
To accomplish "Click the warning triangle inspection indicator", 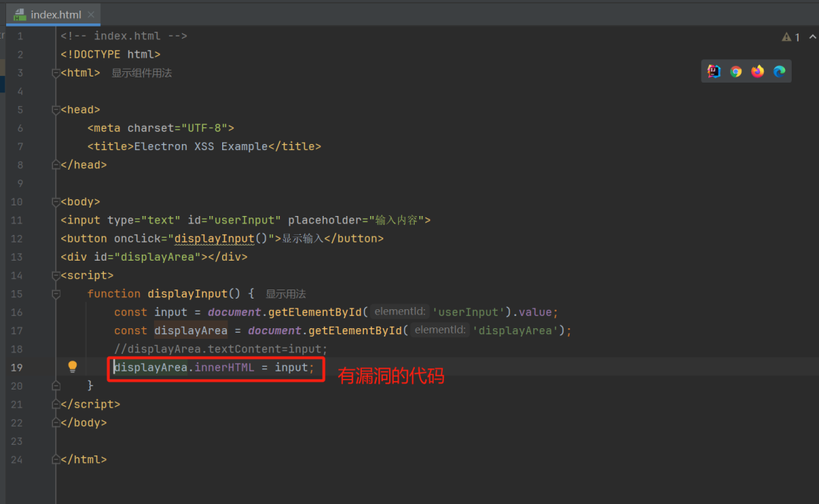I will (x=786, y=37).
